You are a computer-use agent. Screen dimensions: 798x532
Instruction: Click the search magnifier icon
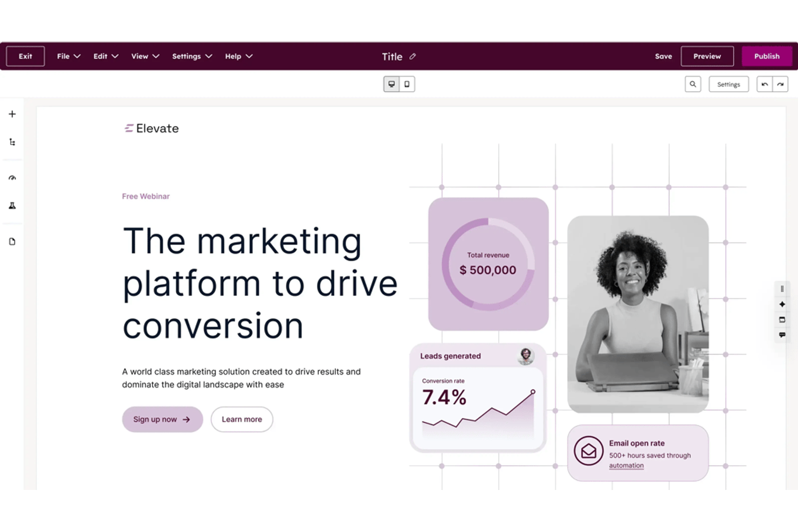693,84
